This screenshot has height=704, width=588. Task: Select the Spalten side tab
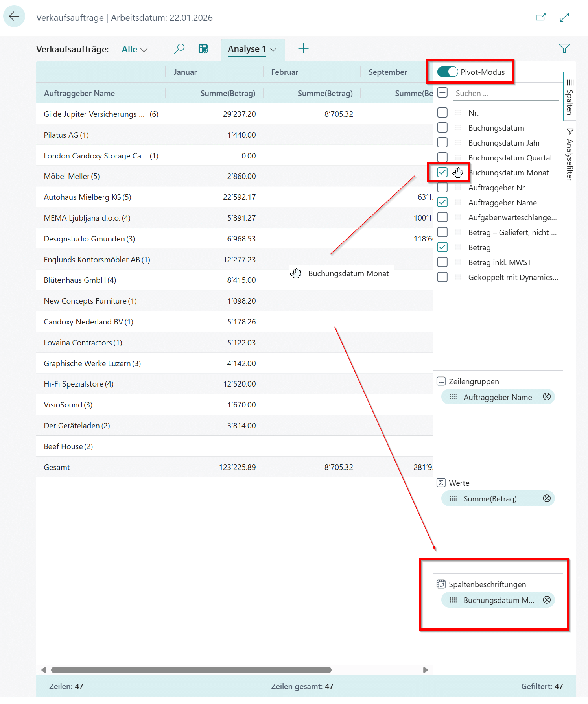[570, 97]
